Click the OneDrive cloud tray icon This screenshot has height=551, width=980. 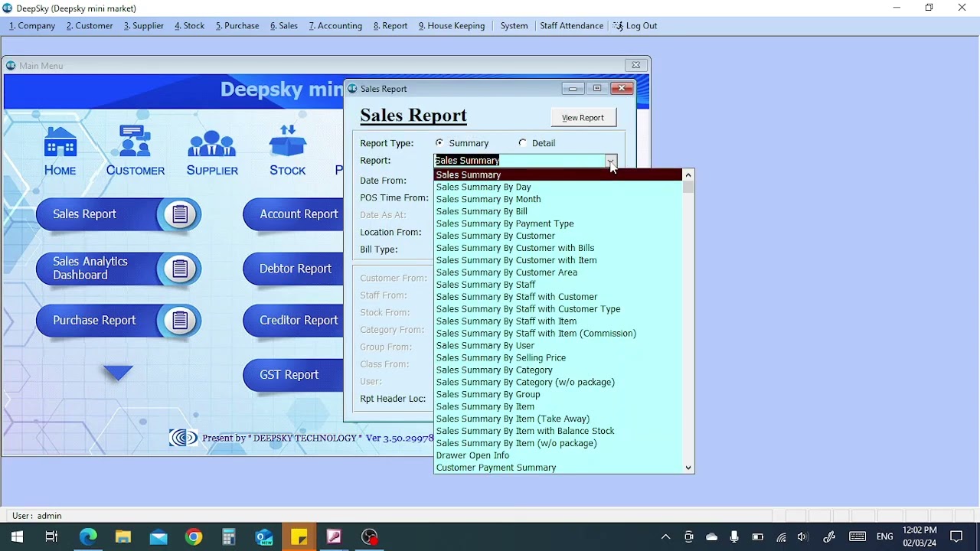click(712, 536)
